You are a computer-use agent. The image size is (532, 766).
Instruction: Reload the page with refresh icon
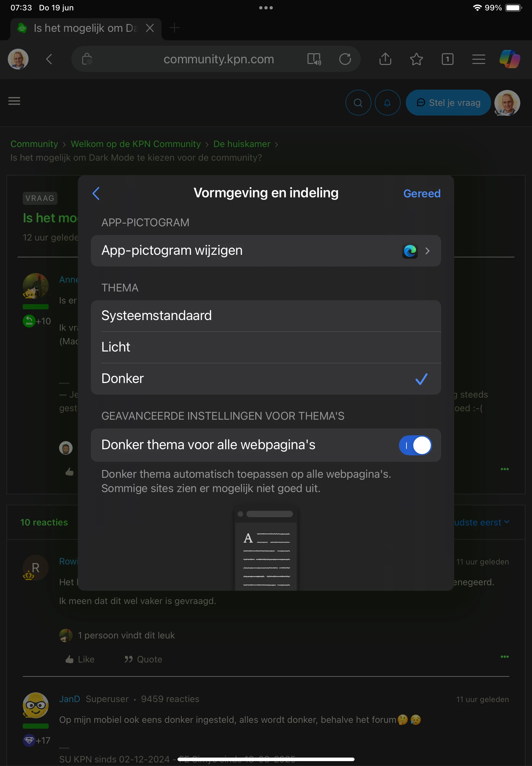tap(345, 59)
